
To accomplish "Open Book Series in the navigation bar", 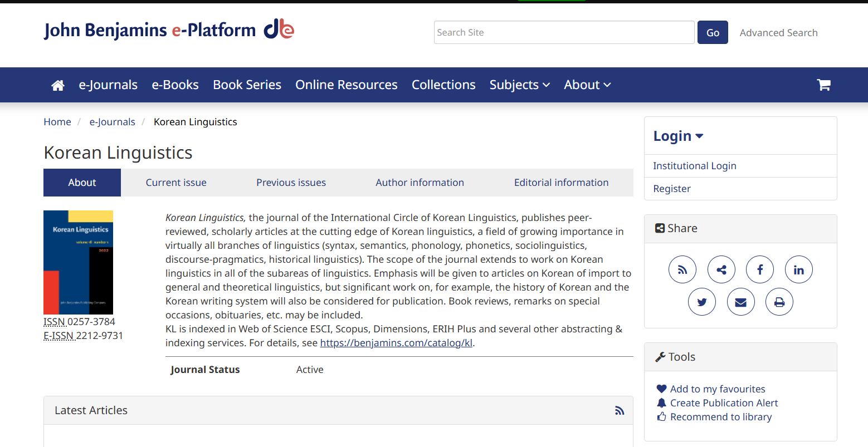I will tap(247, 85).
